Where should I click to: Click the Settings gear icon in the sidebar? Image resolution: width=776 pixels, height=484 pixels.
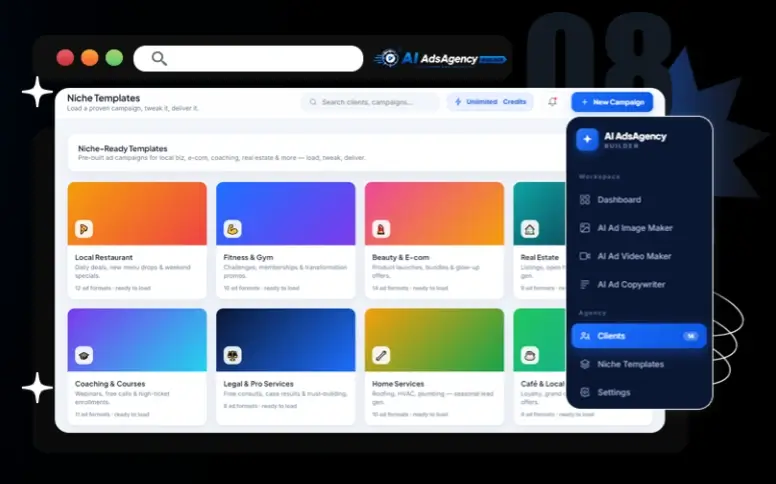pos(584,392)
